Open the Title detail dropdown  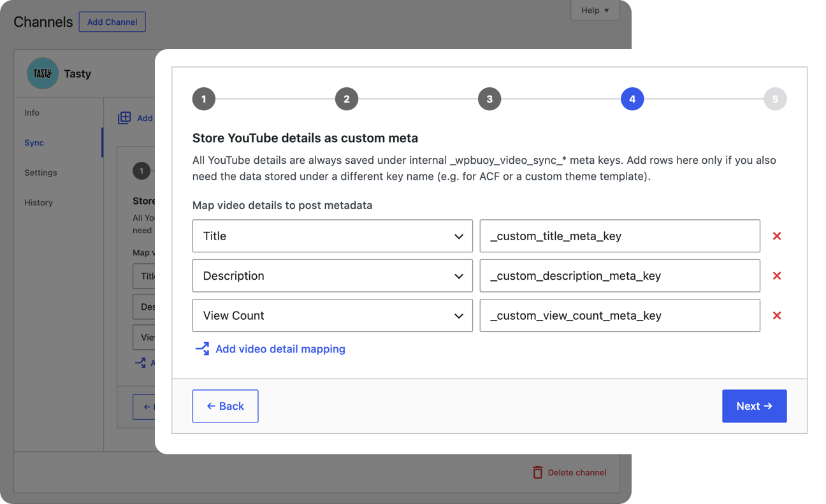tap(333, 236)
